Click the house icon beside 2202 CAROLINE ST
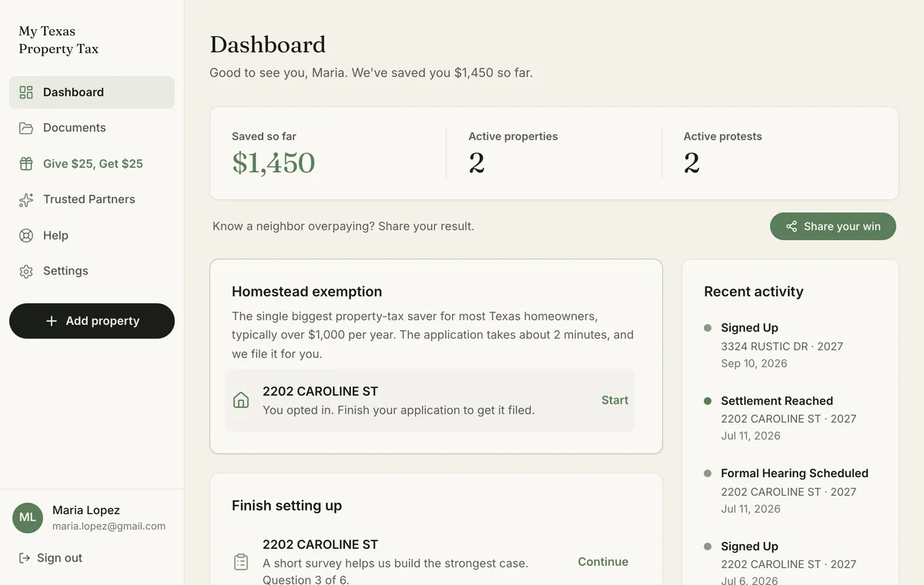The width and height of the screenshot is (924, 585). click(241, 400)
